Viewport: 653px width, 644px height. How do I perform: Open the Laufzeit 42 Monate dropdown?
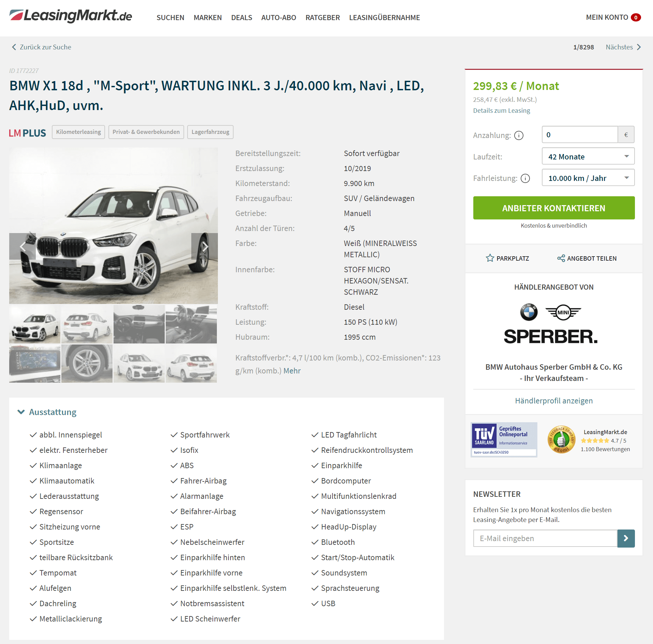[x=588, y=156]
